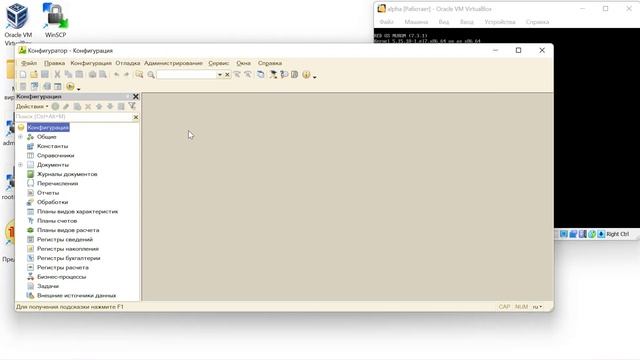Viewport: 640px width, 360px height.
Task: Select Константы in the tree
Action: tap(52, 146)
